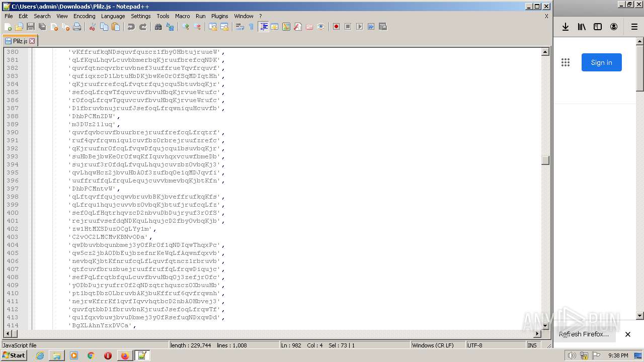Click Sign in button in Firefox
The height and width of the screenshot is (362, 644).
pos(601,62)
